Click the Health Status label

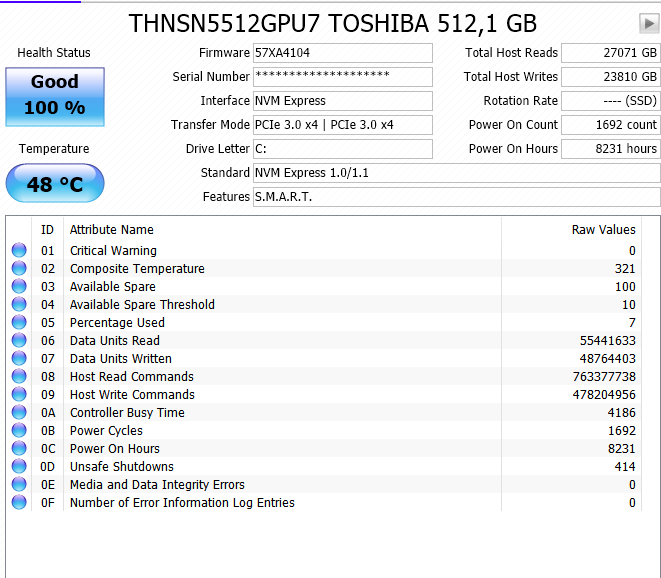click(x=54, y=53)
